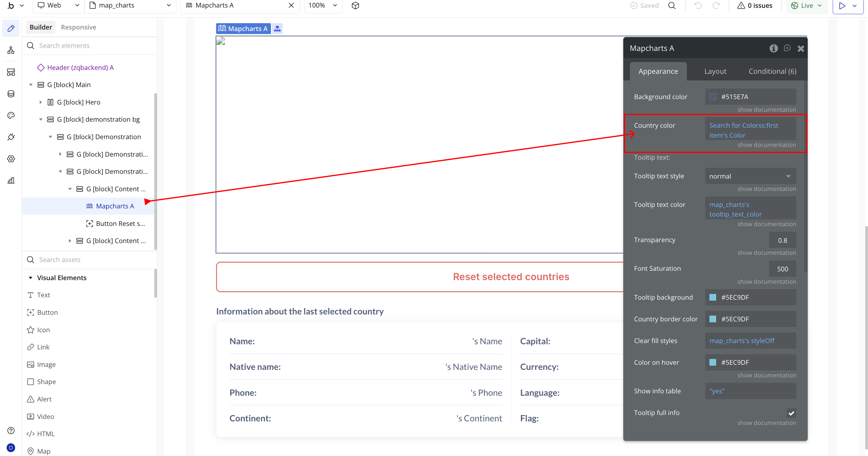Click show documentation under Background color

766,109
